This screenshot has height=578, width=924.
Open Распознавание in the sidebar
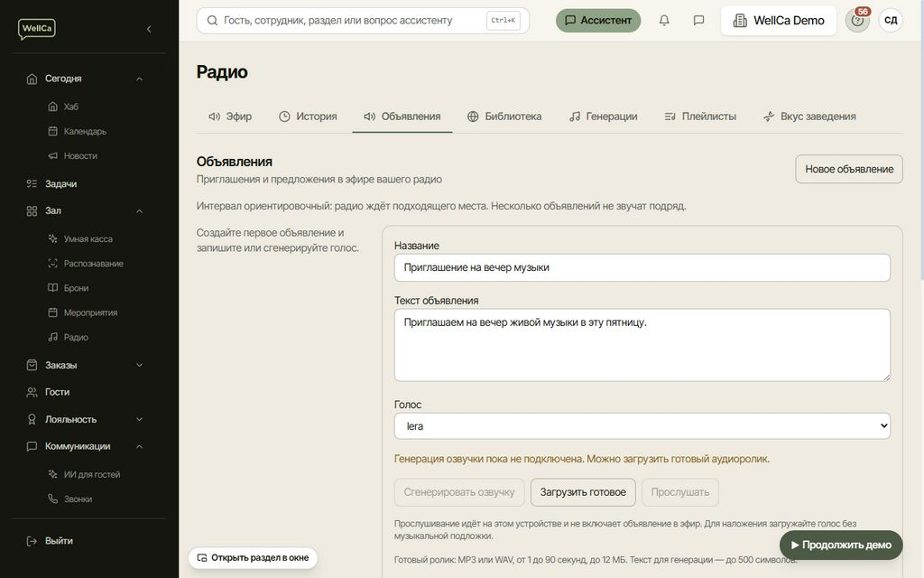coord(93,264)
